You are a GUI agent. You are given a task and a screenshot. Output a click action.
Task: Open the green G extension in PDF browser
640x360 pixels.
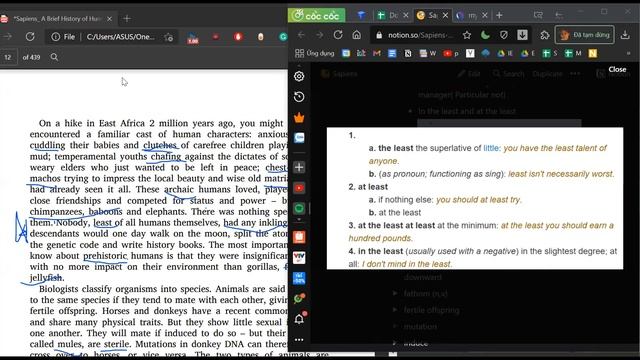pos(283,37)
